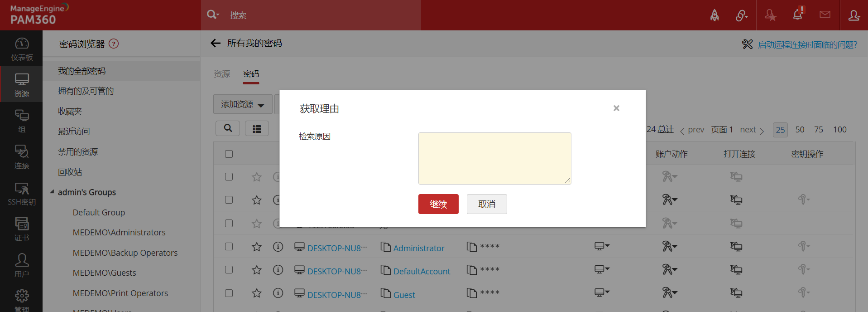The width and height of the screenshot is (868, 312).
Task: Toggle the select-all header checkbox
Action: pyautogui.click(x=229, y=154)
